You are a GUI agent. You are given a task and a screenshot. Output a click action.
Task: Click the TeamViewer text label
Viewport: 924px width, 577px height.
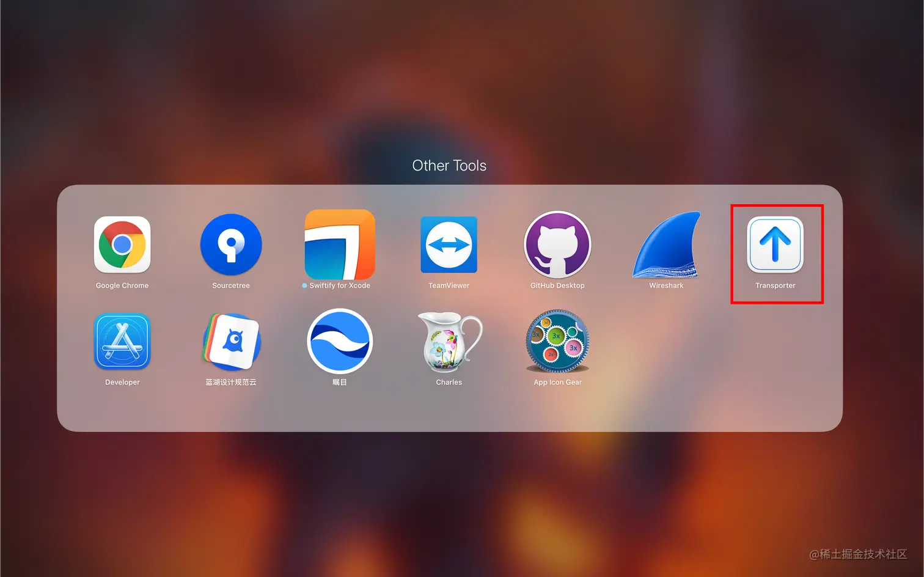tap(449, 285)
